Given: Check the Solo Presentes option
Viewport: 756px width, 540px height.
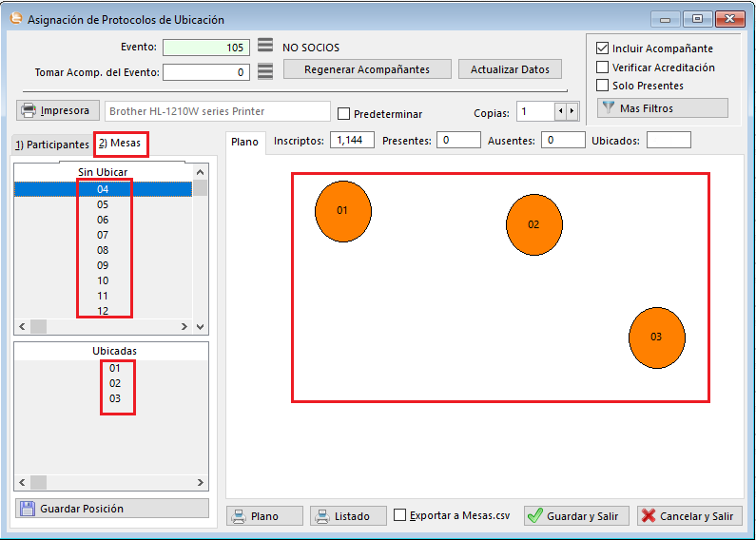Looking at the screenshot, I should tap(602, 86).
